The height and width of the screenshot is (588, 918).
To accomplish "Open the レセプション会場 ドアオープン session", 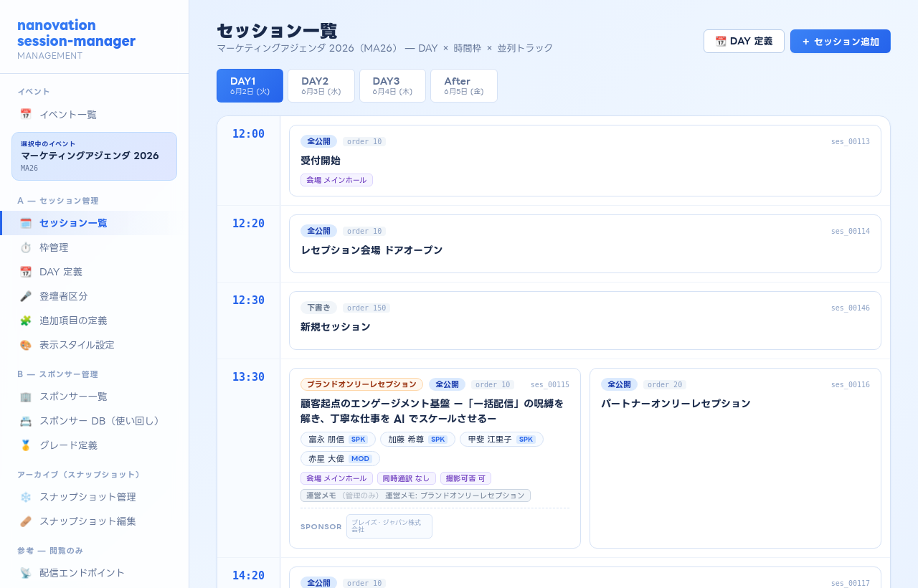I will point(585,244).
